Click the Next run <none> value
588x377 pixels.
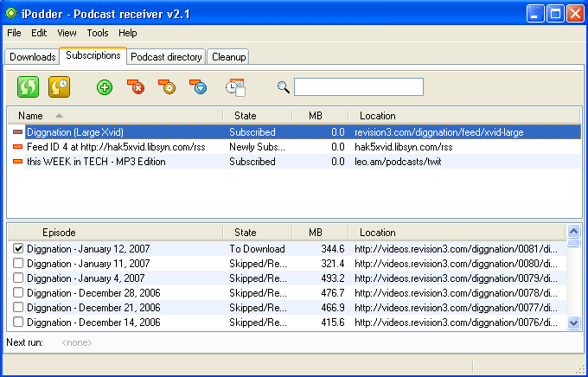[x=77, y=342]
